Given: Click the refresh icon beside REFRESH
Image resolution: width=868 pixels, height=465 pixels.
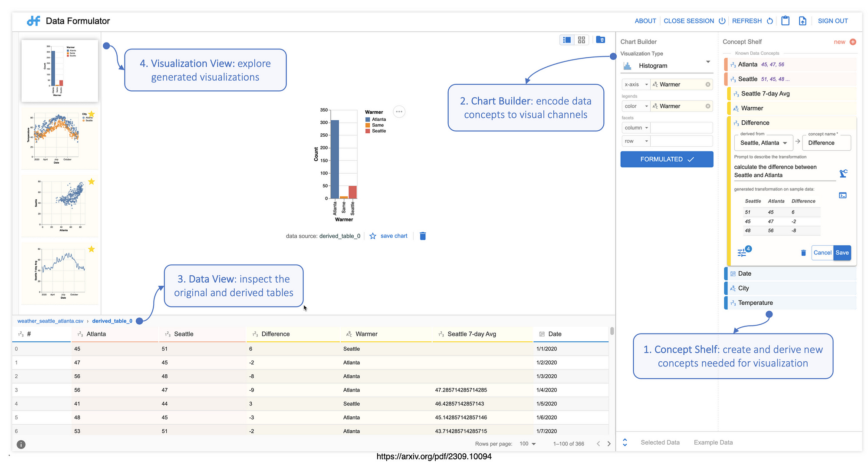Looking at the screenshot, I should [770, 20].
